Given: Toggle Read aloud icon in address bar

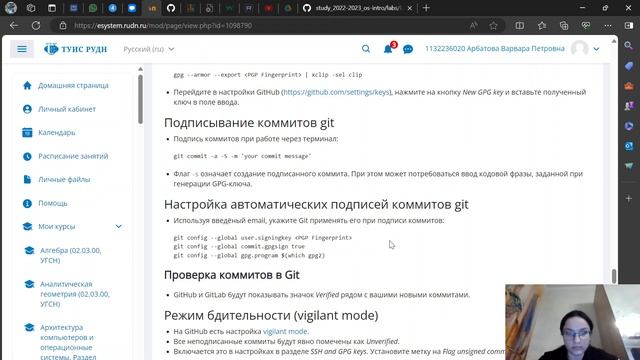Looking at the screenshot, I should pos(473,25).
